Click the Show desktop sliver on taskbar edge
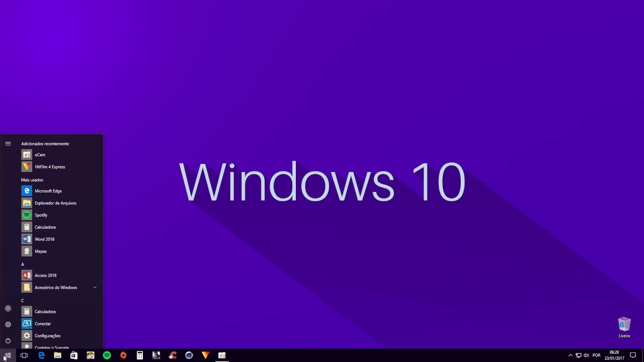 [x=643, y=355]
